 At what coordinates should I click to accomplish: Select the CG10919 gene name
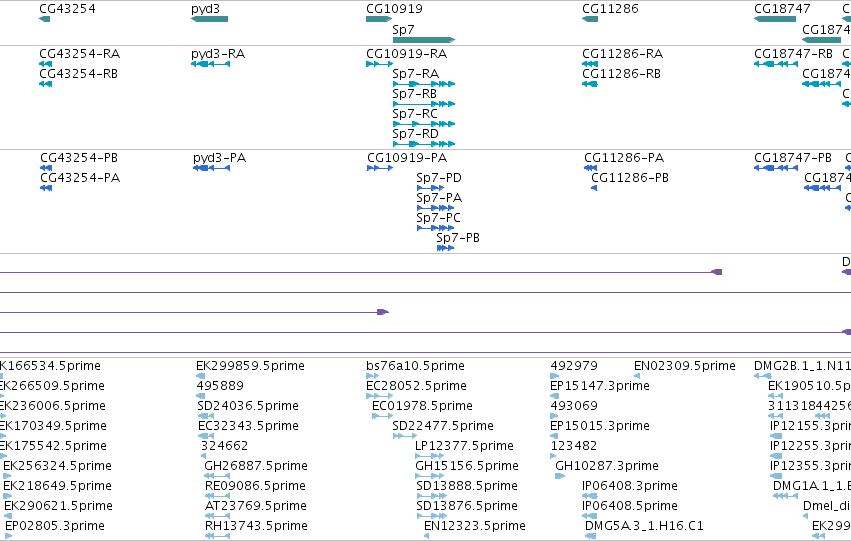[394, 9]
